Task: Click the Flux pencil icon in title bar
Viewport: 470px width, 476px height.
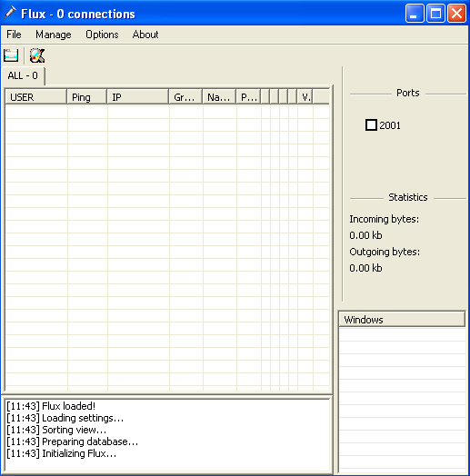Action: click(x=10, y=13)
